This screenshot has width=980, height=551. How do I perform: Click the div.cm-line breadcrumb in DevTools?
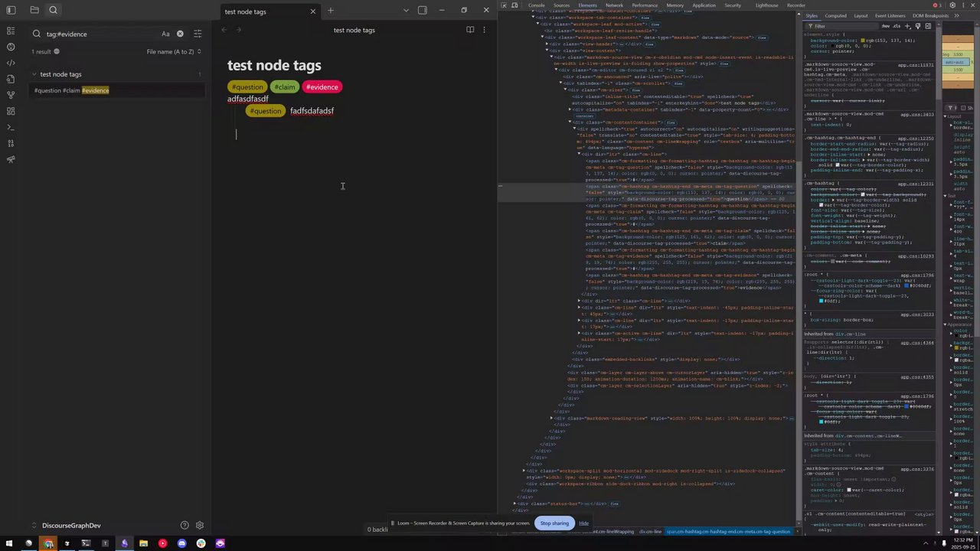point(650,531)
